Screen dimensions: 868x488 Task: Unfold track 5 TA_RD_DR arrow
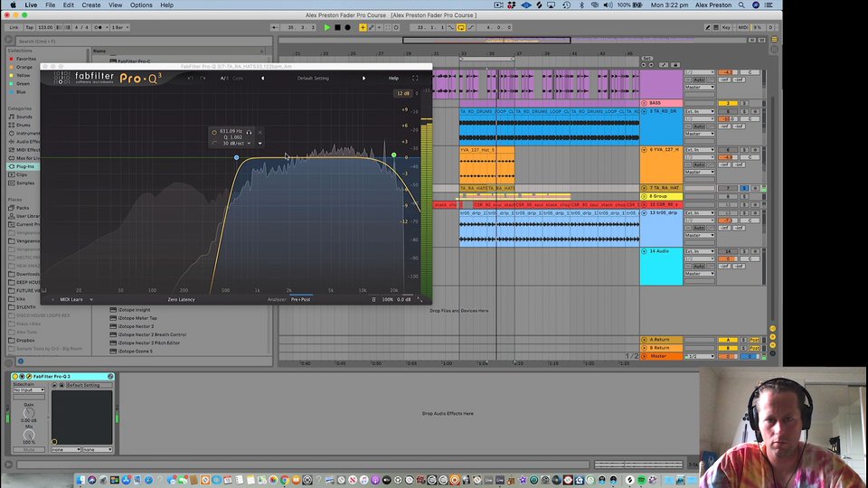coord(644,111)
